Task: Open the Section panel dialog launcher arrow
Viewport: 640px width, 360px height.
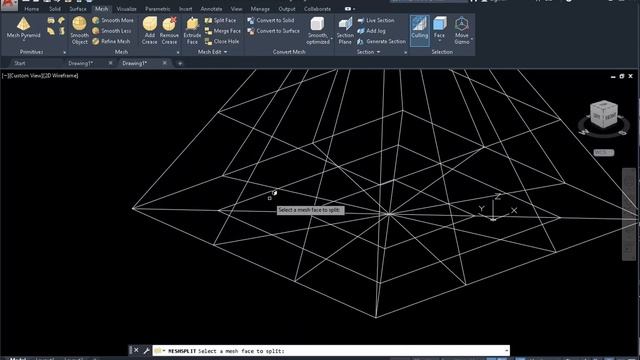Action: 405,52
